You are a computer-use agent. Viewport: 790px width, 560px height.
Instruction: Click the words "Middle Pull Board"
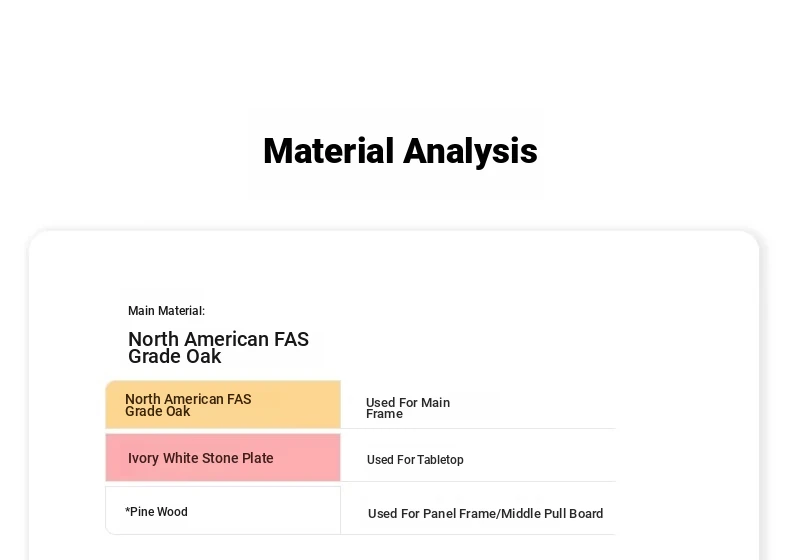(x=552, y=514)
